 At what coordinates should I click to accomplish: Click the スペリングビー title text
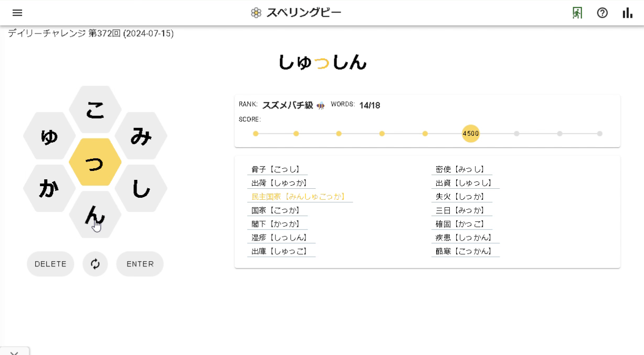tap(304, 12)
